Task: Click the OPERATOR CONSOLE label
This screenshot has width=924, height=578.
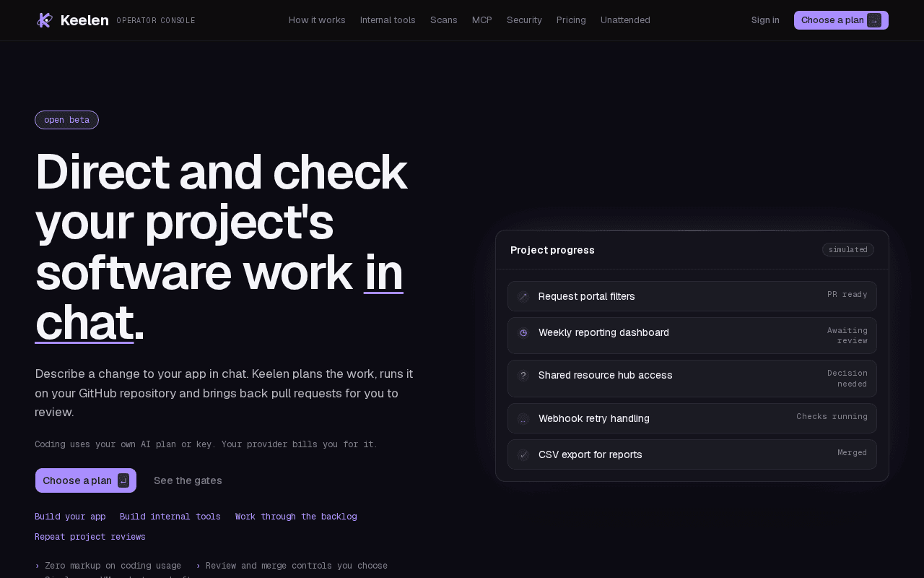Action: (156, 21)
